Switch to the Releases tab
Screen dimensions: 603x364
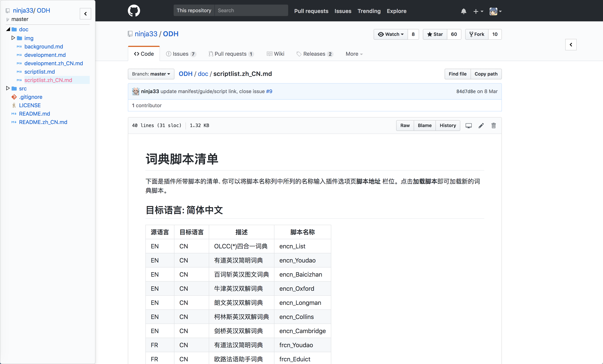[x=315, y=54]
